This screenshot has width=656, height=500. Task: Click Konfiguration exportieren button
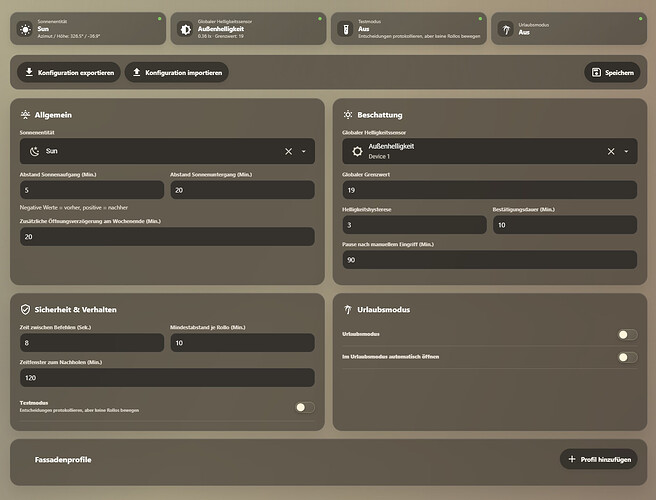tap(69, 72)
